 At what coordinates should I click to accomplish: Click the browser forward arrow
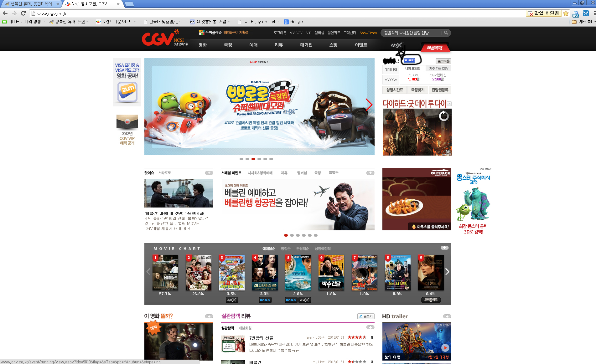coord(14,13)
